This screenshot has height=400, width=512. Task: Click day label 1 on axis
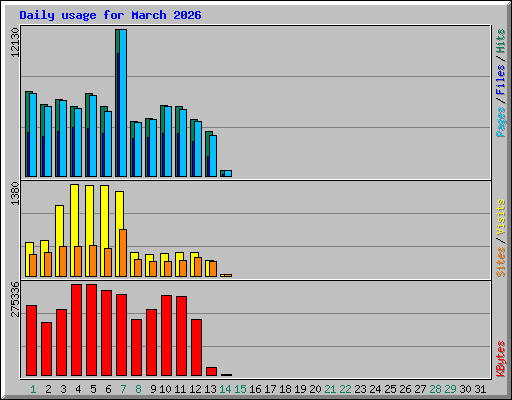pos(33,389)
